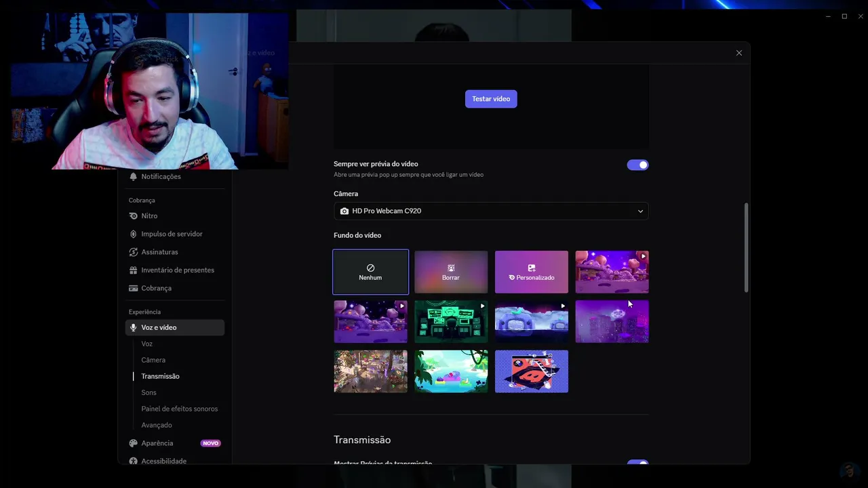Select the Nenhum video background
Image resolution: width=868 pixels, height=488 pixels.
370,272
